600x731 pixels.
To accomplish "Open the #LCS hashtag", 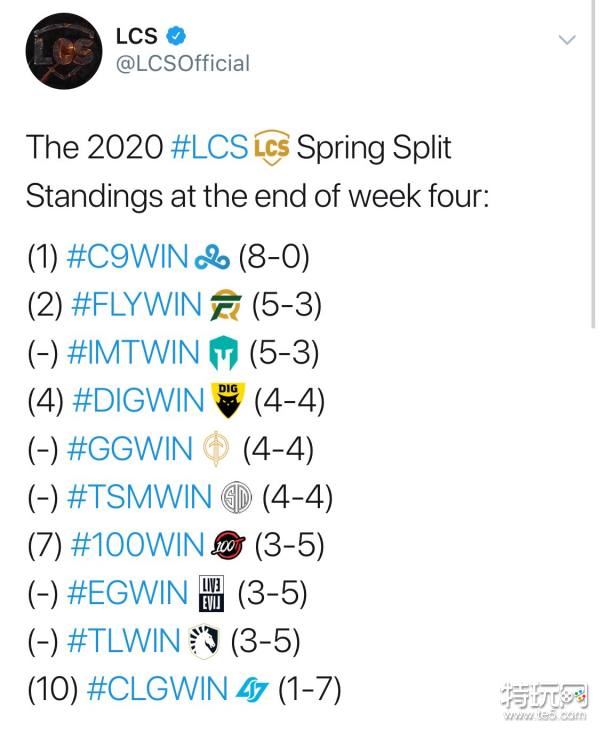I will pyautogui.click(x=209, y=147).
